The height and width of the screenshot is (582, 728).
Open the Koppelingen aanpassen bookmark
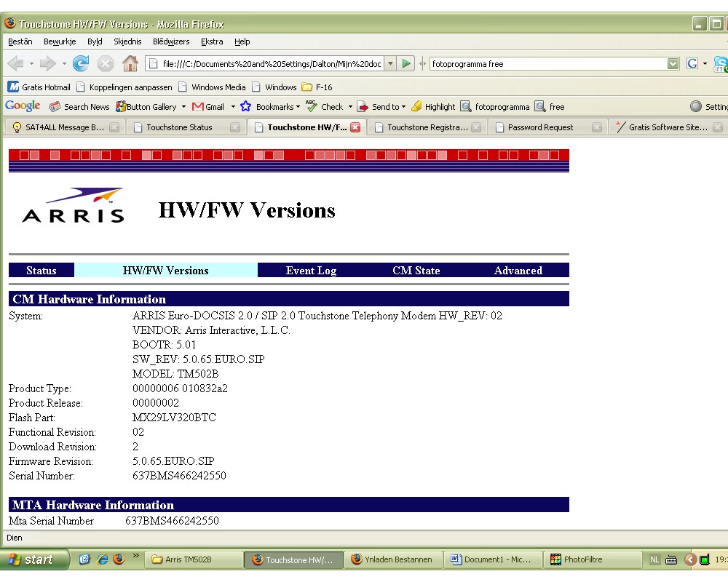point(124,87)
